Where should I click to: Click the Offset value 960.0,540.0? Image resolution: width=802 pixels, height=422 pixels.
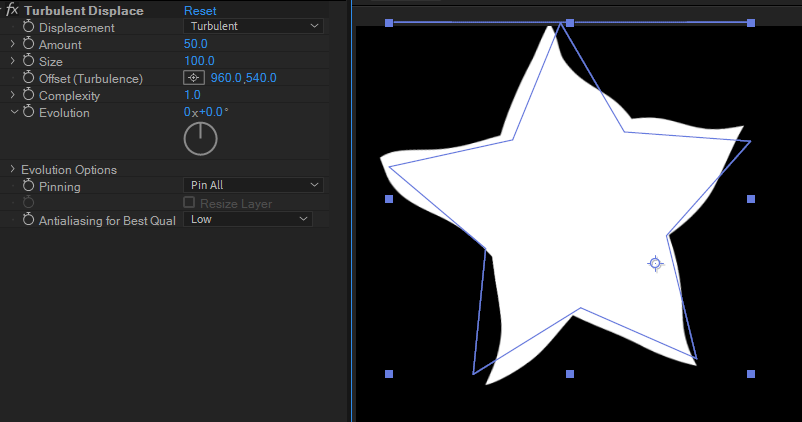click(x=243, y=78)
